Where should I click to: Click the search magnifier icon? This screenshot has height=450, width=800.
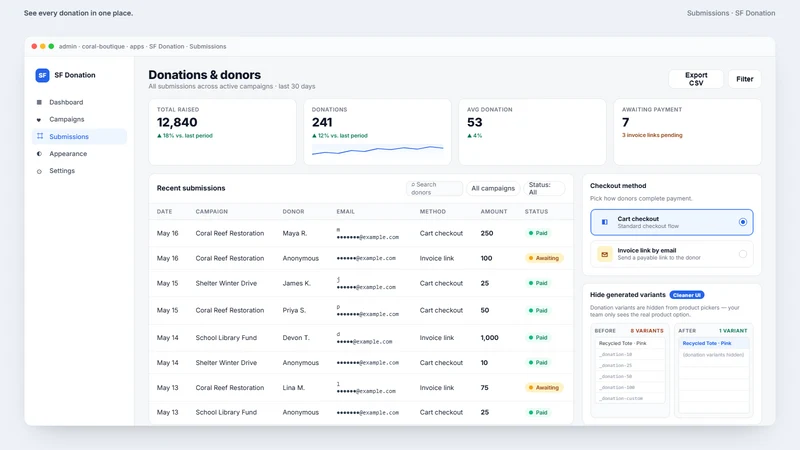pos(413,185)
